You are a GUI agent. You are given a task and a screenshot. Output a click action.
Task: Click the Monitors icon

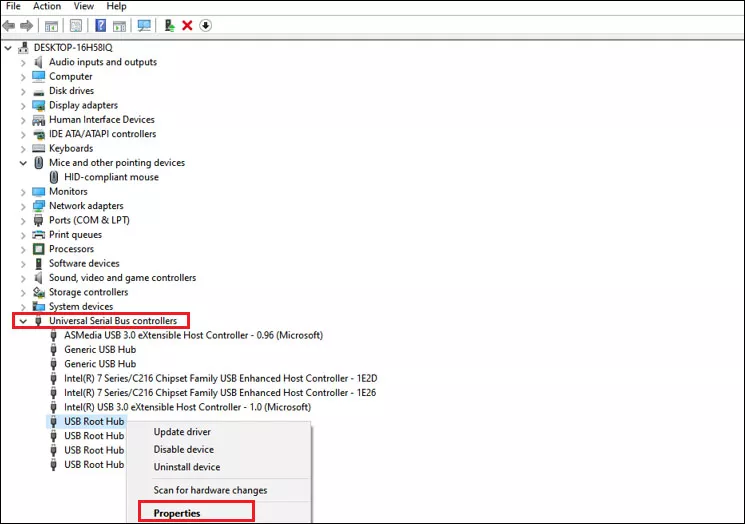coord(38,192)
